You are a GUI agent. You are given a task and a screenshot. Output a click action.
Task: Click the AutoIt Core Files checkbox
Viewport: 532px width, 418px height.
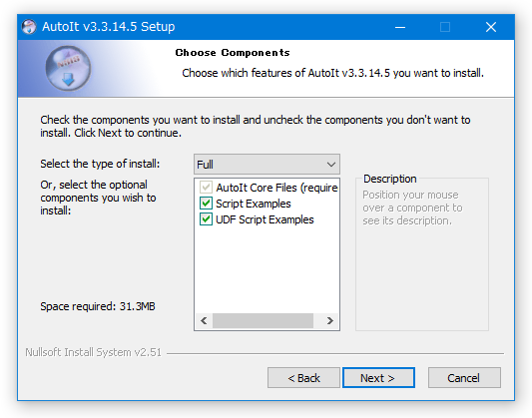206,188
